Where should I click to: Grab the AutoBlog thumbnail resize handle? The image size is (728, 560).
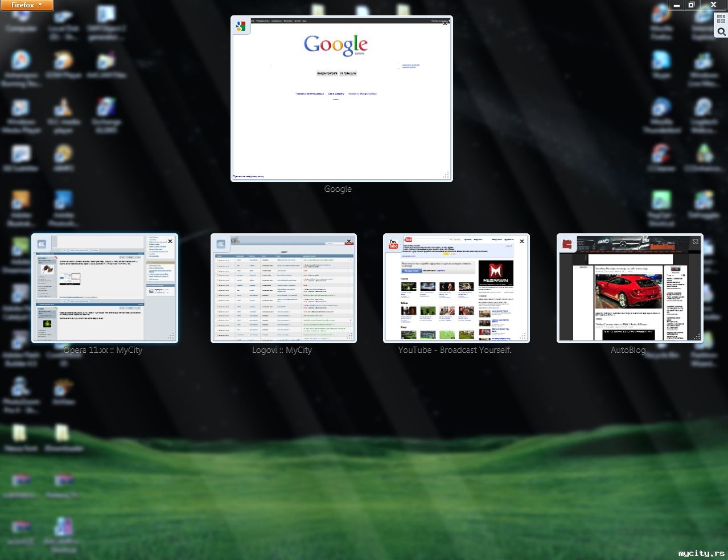point(696,336)
